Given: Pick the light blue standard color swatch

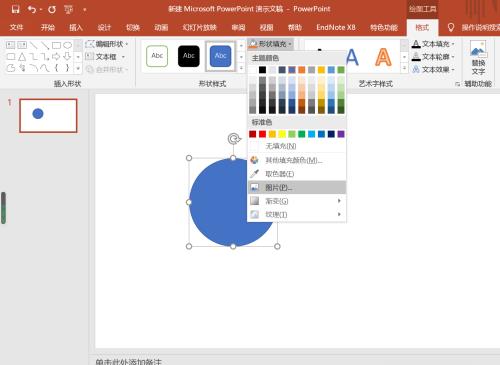Looking at the screenshot, I should (311, 134).
